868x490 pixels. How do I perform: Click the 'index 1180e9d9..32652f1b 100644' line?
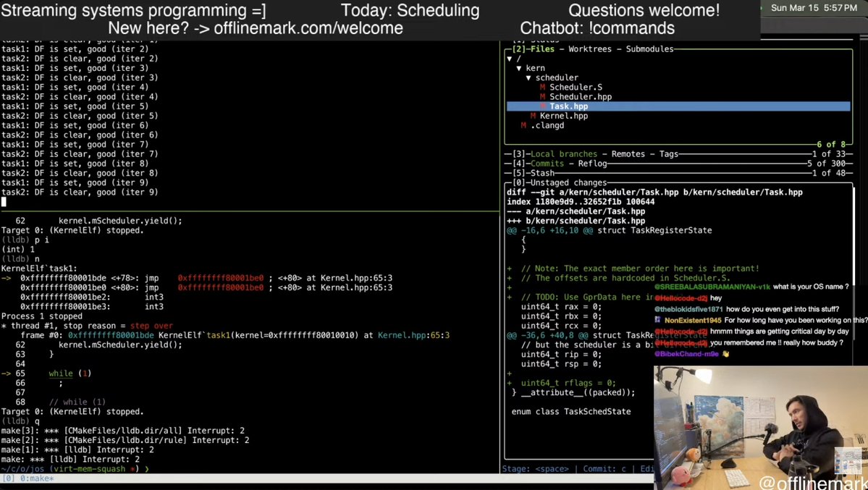click(x=580, y=201)
